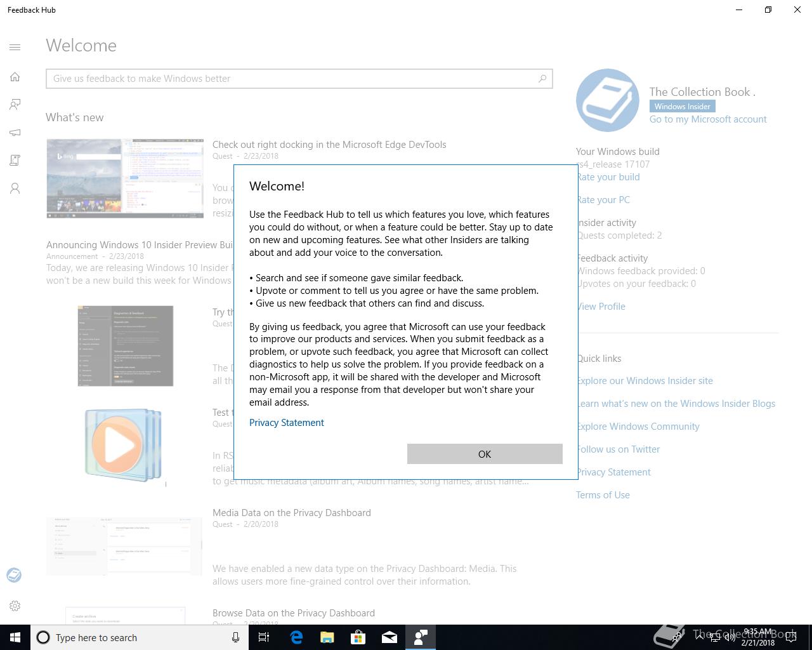Open View Profile link
Screen dimensions: 812x650
(601, 307)
